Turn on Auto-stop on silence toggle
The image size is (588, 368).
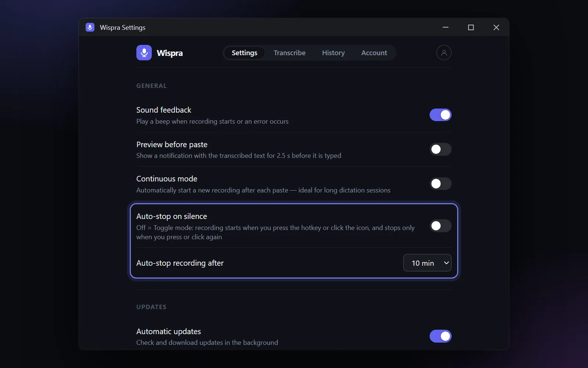440,226
